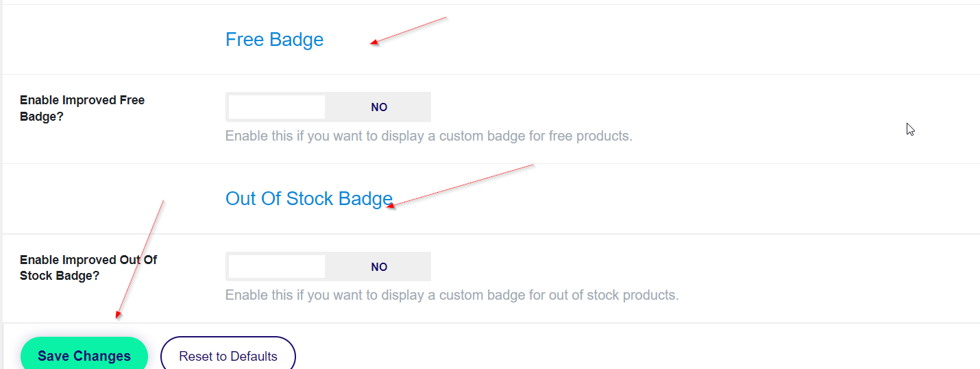Select the Out Of Stock Badge heading
Image resolution: width=980 pixels, height=369 pixels.
pos(308,199)
